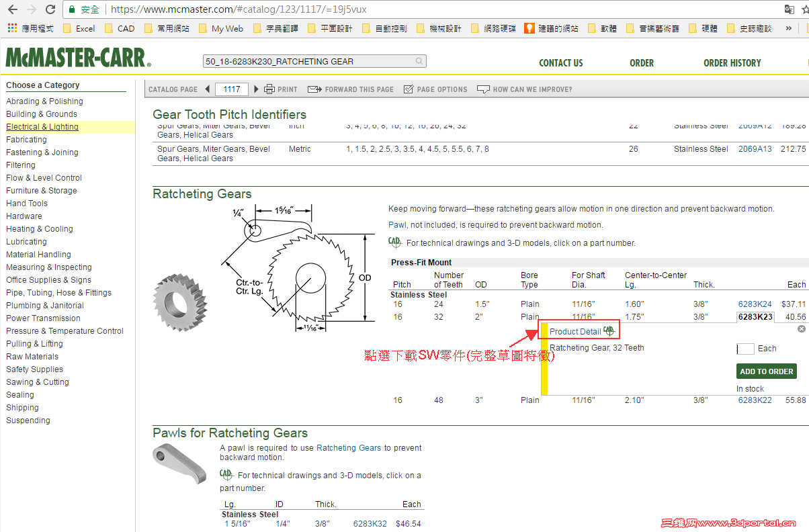Select Fastening & Joining category
The height and width of the screenshot is (532, 809).
[42, 152]
